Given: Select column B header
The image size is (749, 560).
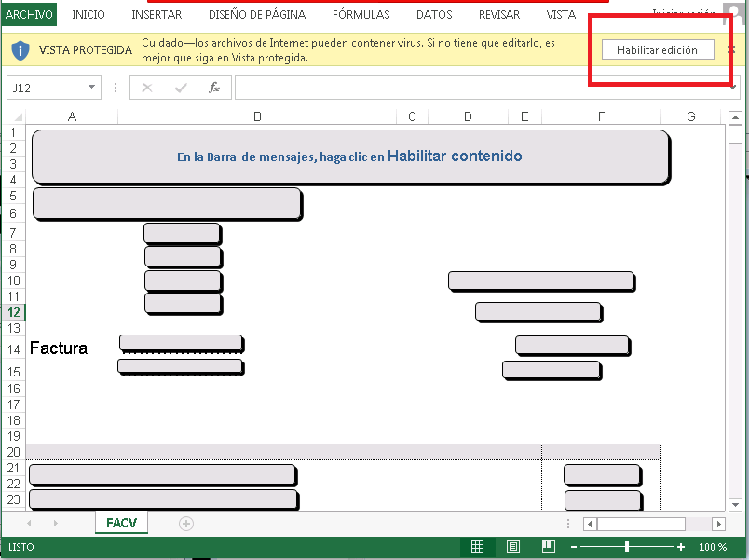Looking at the screenshot, I should pos(257,116).
